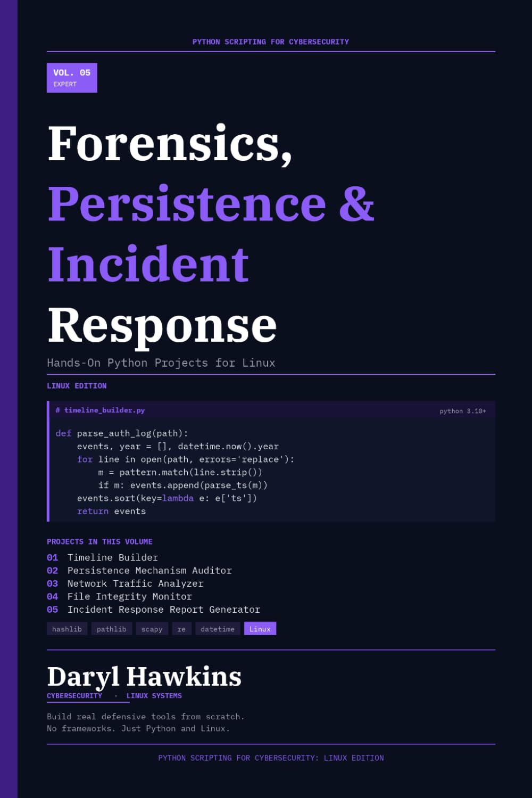Image resolution: width=532 pixels, height=798 pixels.
Task: Click the purple title word 'Incident'
Action: [x=148, y=264]
